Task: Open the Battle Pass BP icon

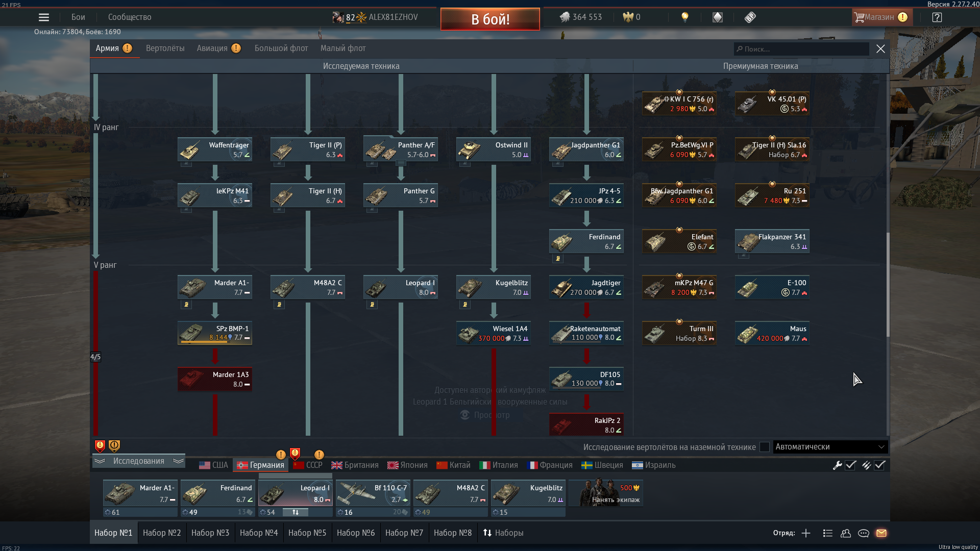Action: click(750, 17)
